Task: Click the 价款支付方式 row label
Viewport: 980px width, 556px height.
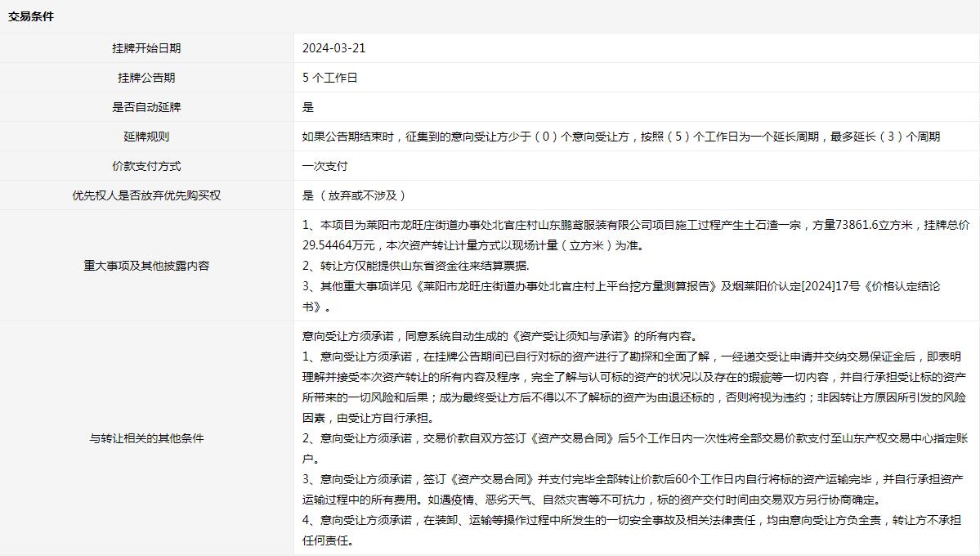Action: [x=146, y=166]
